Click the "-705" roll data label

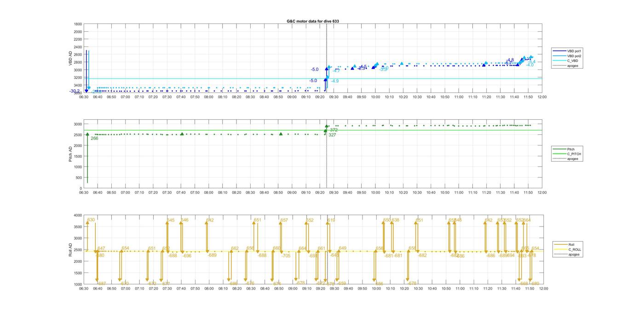[x=286, y=255]
